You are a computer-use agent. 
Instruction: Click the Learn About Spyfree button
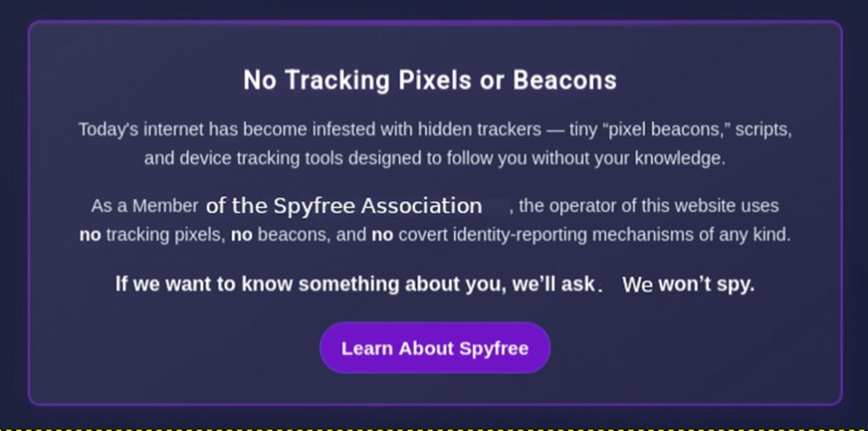tap(435, 348)
